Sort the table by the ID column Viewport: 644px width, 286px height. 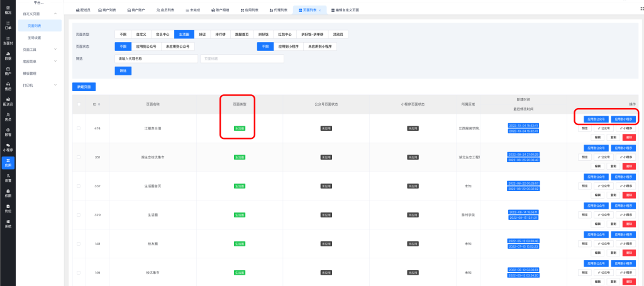coord(99,104)
